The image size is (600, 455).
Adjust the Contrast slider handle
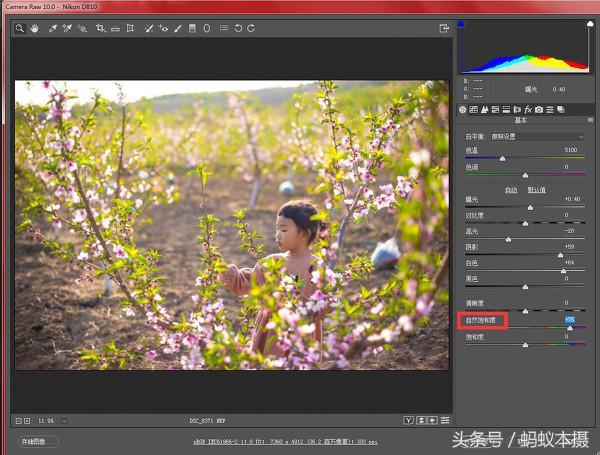point(525,223)
